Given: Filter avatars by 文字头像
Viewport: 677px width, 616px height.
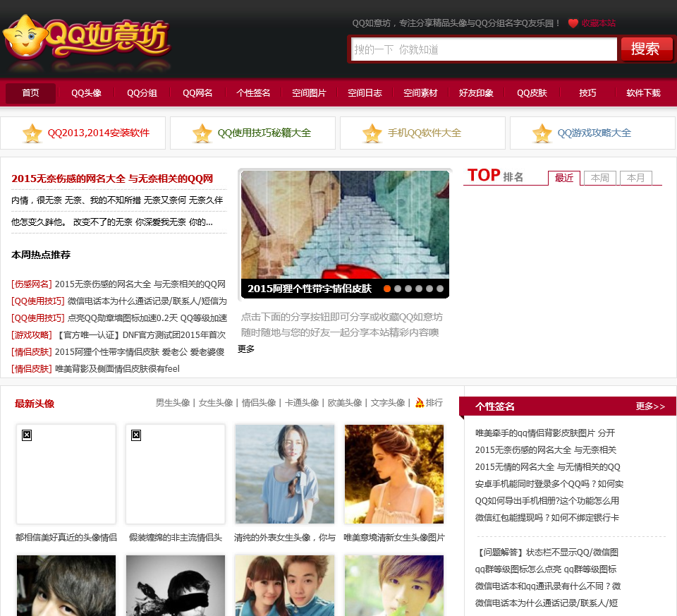Looking at the screenshot, I should [x=388, y=403].
